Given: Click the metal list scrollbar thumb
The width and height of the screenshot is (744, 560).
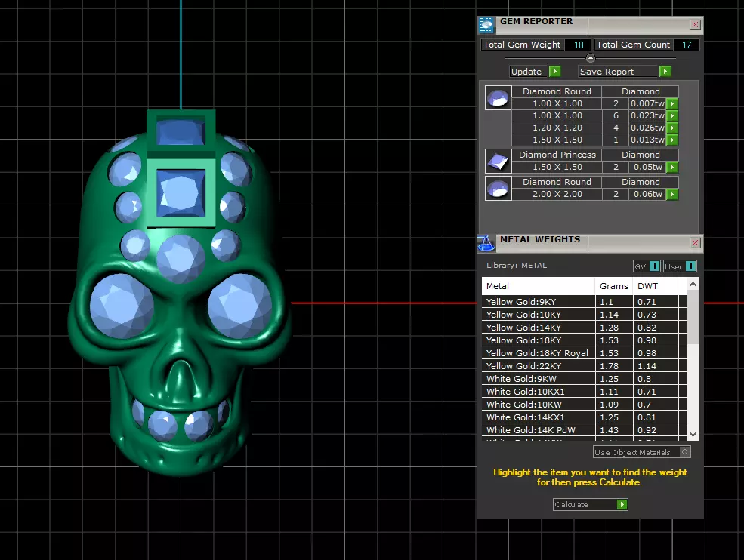Looking at the screenshot, I should tap(693, 317).
